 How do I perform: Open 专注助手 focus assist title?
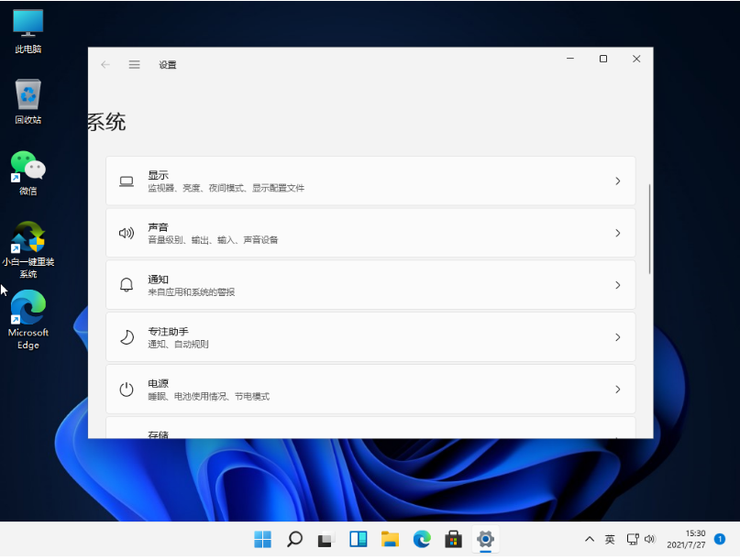(168, 331)
